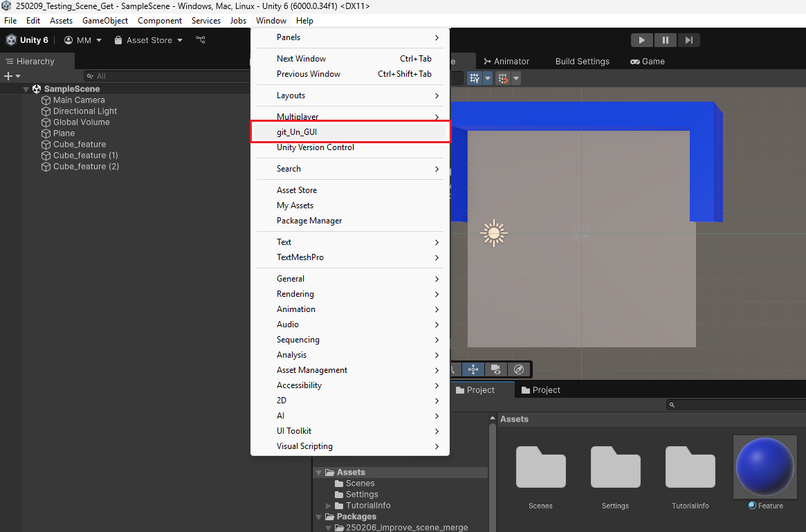Expand the TextMeshPro submenu
Screen dimensions: 806x532
click(x=350, y=257)
